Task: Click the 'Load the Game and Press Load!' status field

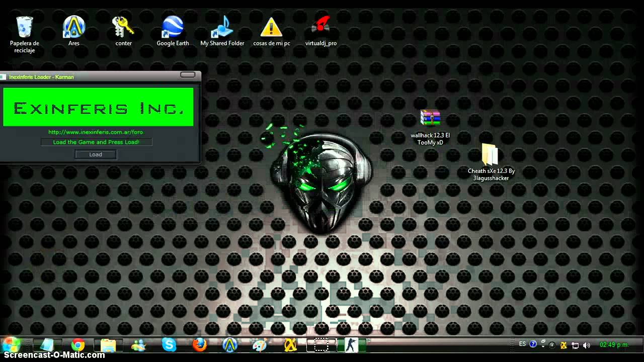Action: (x=96, y=142)
